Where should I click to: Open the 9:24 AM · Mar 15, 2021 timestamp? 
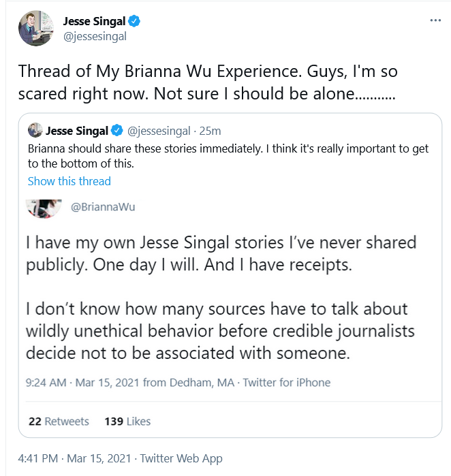(x=82, y=383)
